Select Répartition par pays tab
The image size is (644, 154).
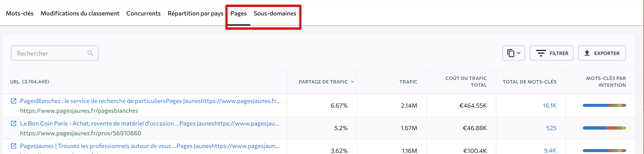click(195, 13)
